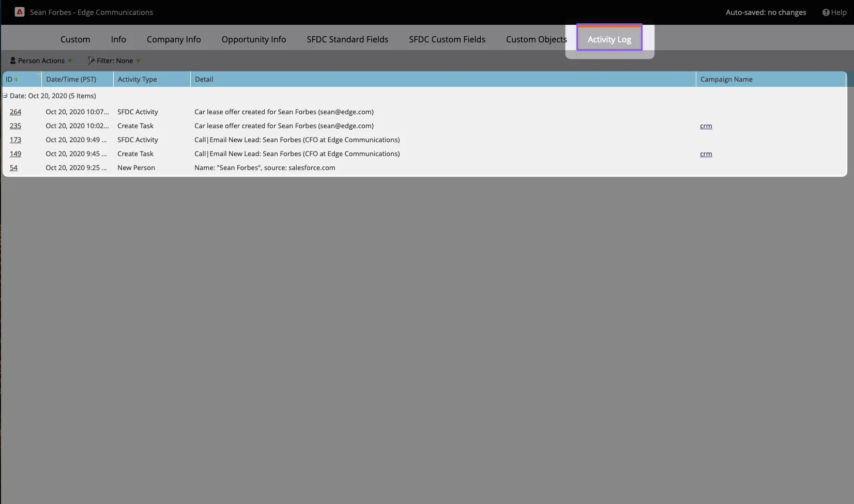Click Car lease offer detail in row 264
The height and width of the screenshot is (504, 854).
284,112
